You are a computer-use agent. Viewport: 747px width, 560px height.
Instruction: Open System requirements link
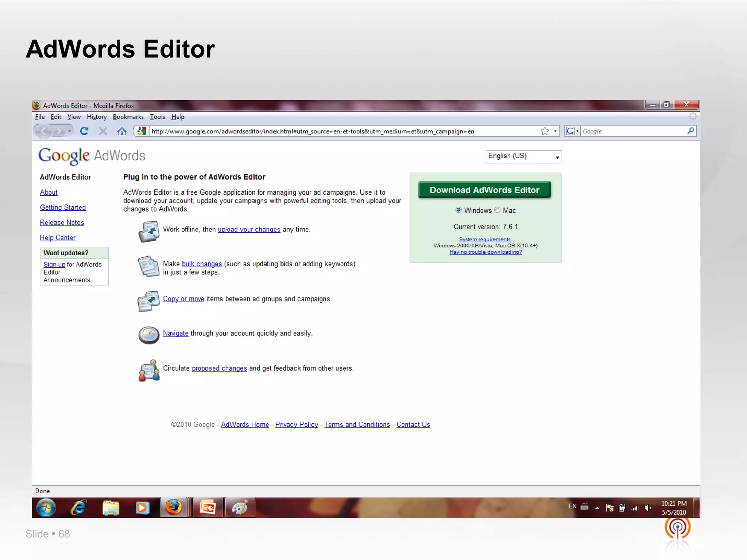(485, 240)
